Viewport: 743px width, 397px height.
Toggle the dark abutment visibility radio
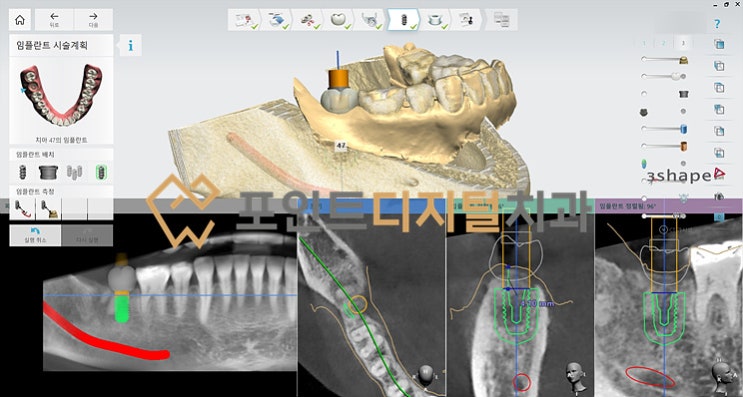click(x=644, y=94)
